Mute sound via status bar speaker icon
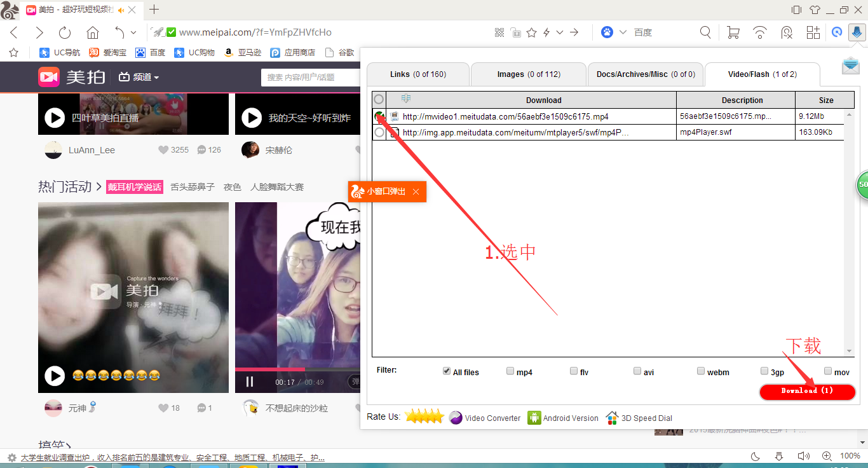868x468 pixels. 804,456
